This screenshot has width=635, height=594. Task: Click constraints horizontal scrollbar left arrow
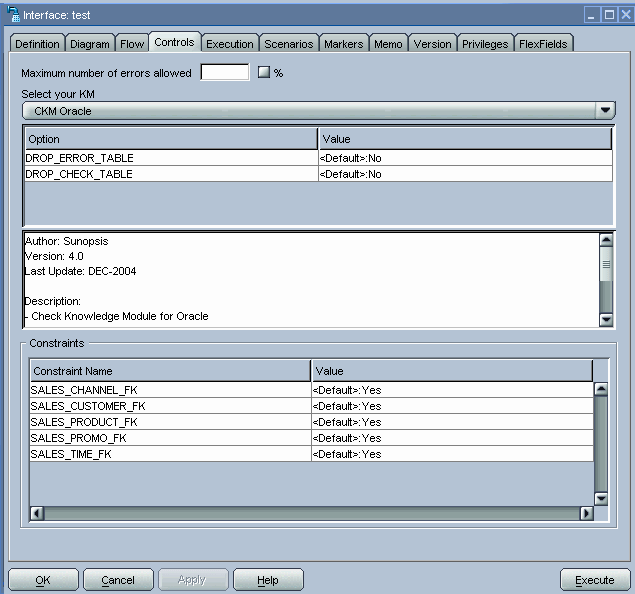point(37,513)
